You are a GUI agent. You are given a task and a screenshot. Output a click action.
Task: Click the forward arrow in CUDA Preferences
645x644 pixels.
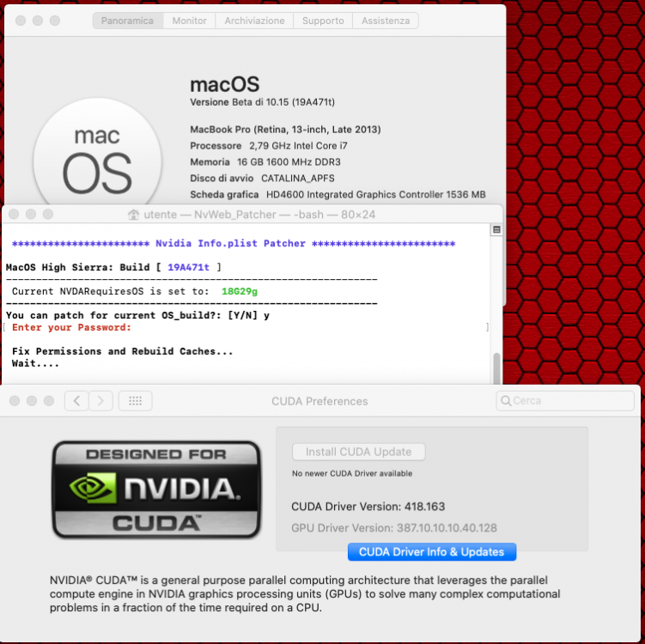coord(100,400)
